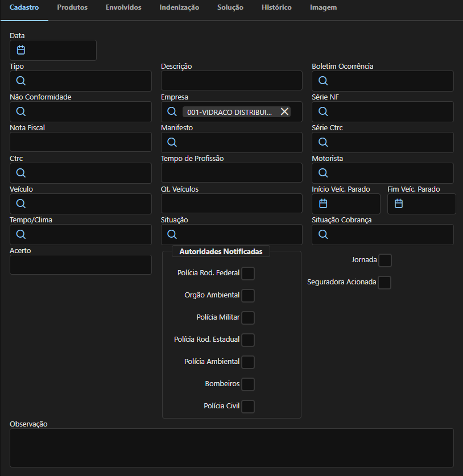
Task: Click the Boletim Ocorrência search icon
Action: 323,81
